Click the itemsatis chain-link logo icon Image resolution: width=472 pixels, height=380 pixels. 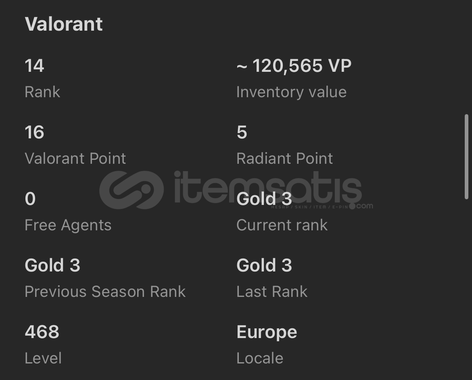[132, 190]
